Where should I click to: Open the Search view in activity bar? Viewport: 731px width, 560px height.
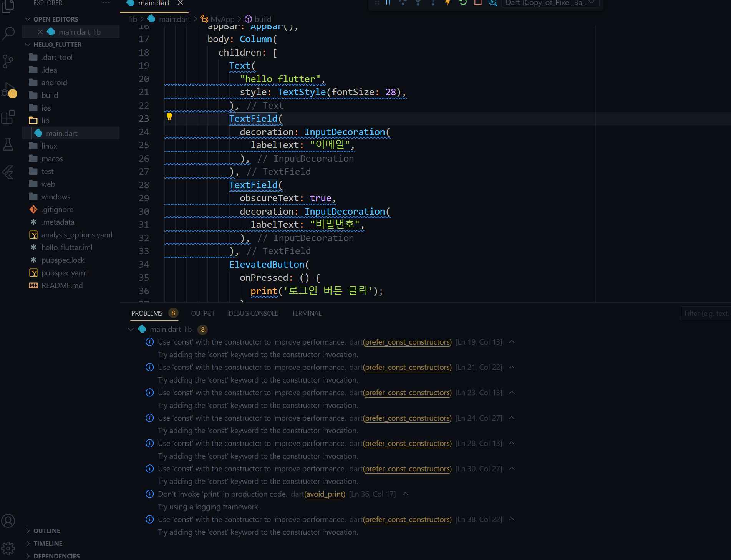(8, 34)
